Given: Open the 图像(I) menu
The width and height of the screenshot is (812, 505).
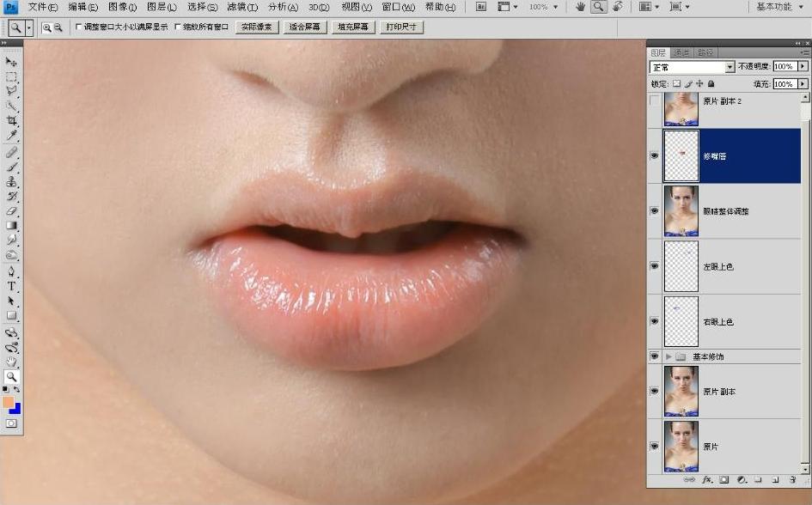Looking at the screenshot, I should click(x=123, y=7).
